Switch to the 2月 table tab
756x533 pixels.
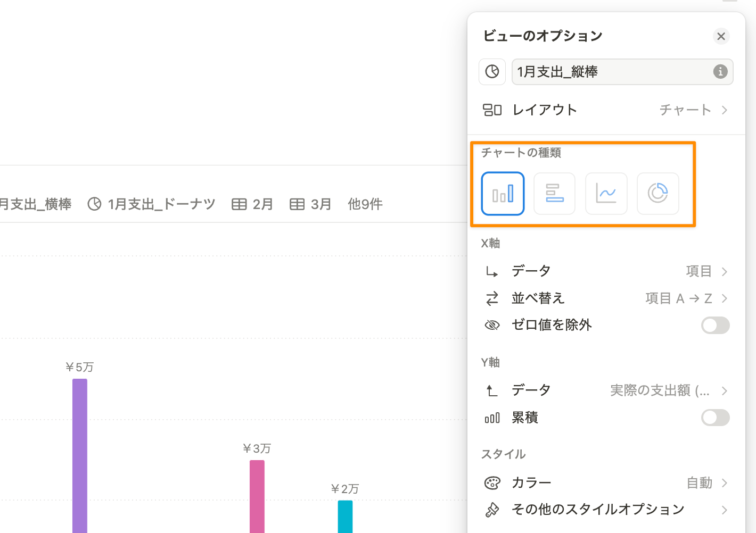point(252,204)
